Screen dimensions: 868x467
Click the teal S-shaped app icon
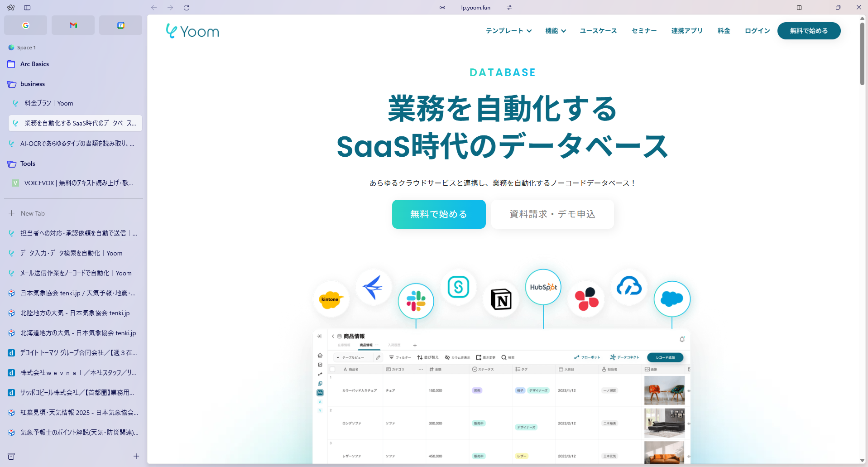(458, 287)
